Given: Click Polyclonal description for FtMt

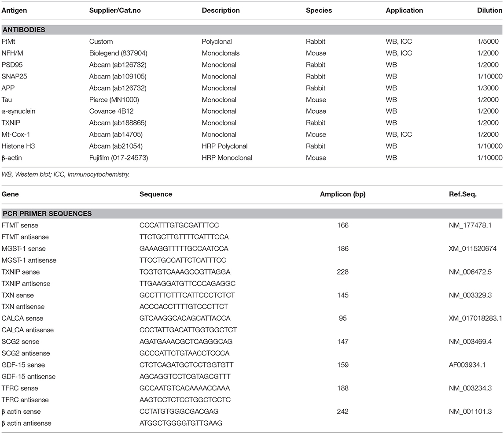Looking at the screenshot, I should click(x=217, y=41).
